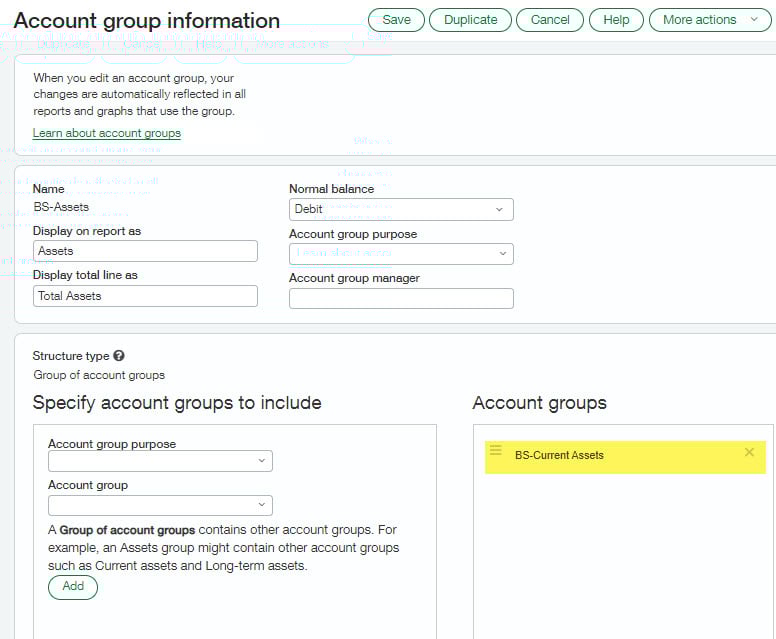Click the Display on report as field
Viewport: 776px width, 639px height.
pyautogui.click(x=145, y=251)
